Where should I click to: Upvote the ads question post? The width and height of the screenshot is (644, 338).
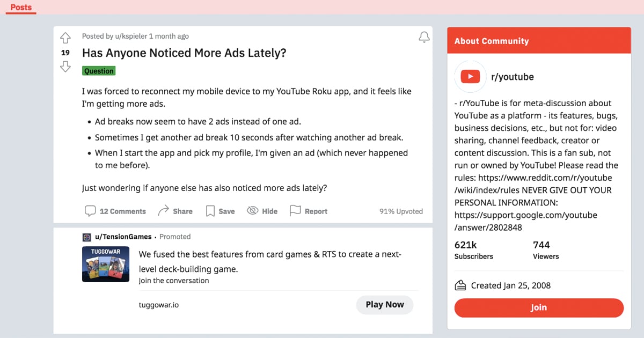click(65, 38)
